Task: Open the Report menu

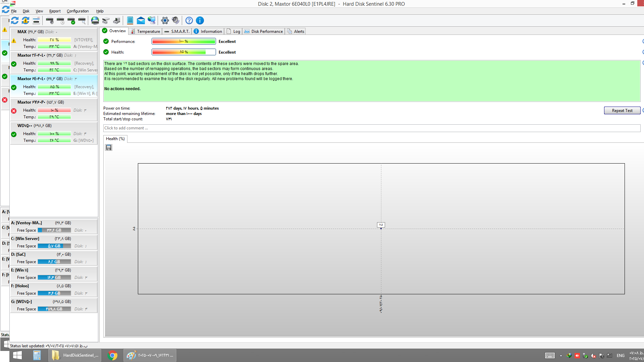Action: tap(55, 11)
